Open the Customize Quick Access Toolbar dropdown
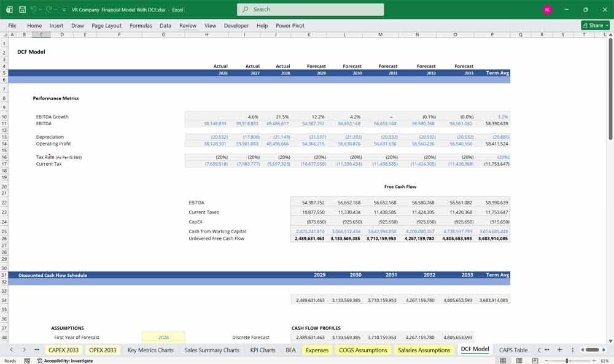This screenshot has height=364, width=614. coord(64,10)
